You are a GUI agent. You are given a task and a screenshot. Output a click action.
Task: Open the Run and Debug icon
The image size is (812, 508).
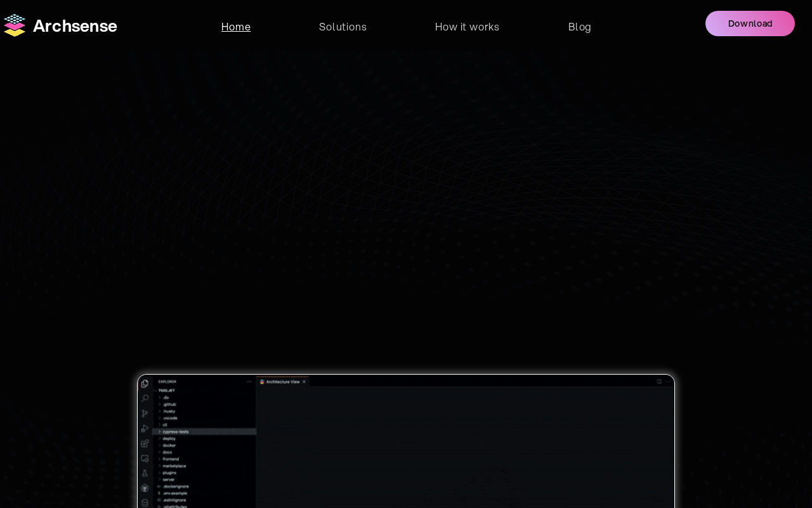click(145, 429)
